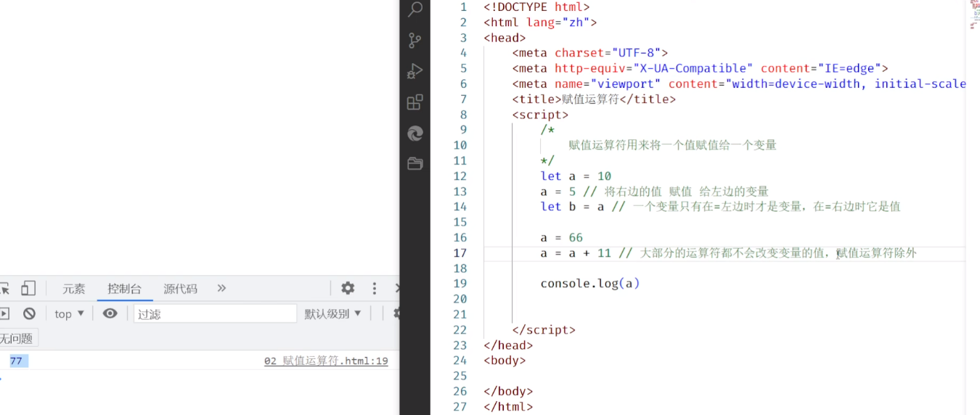Click the <html lang="zh"> line
This screenshot has width=980, height=415.
pos(540,22)
